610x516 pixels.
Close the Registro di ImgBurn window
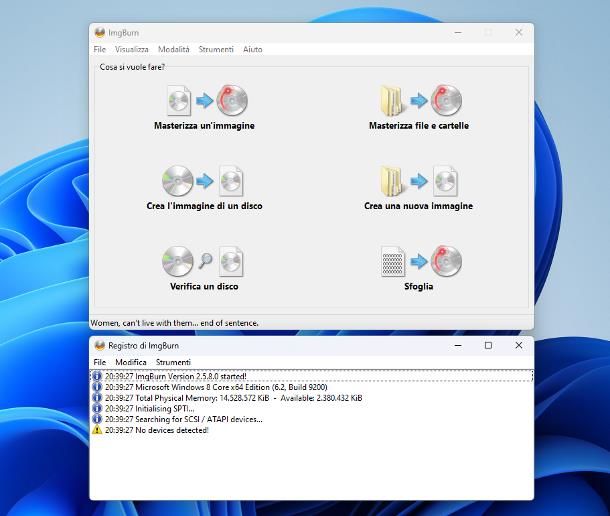point(519,345)
